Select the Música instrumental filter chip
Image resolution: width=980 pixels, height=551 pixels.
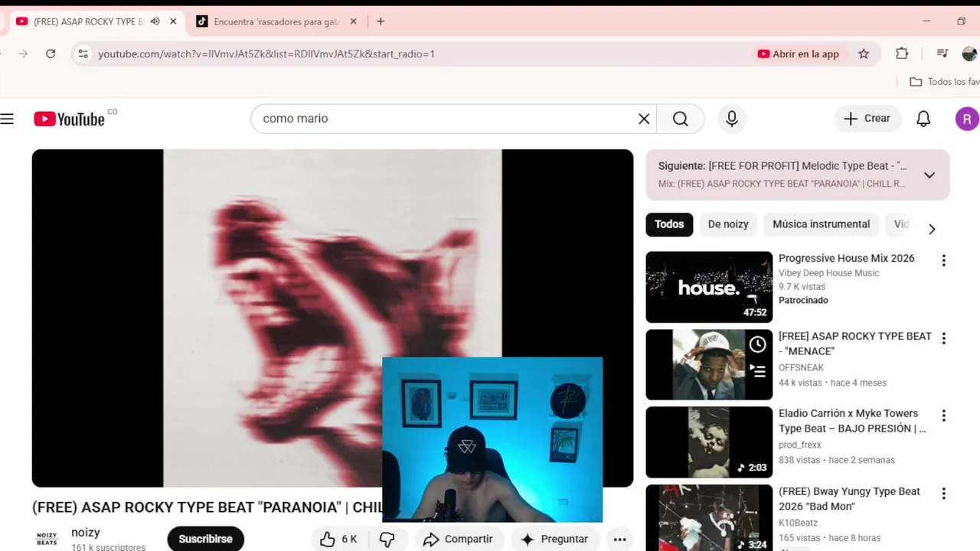click(821, 224)
